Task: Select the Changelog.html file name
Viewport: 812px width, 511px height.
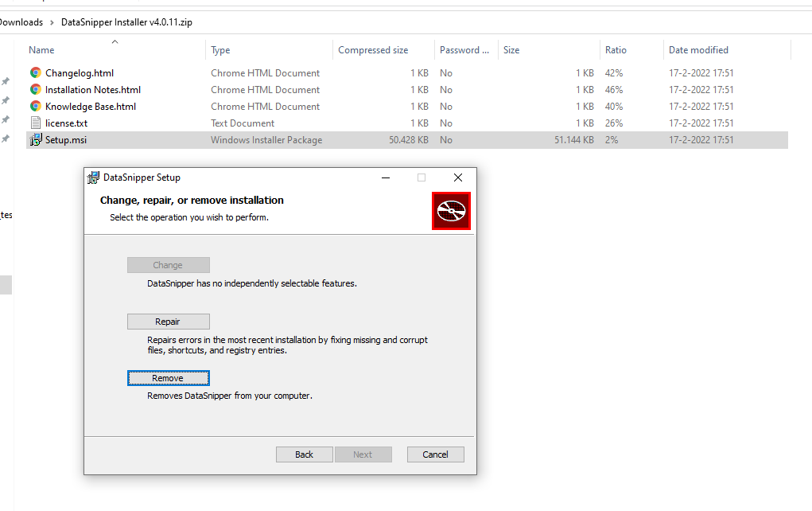Action: (x=80, y=73)
